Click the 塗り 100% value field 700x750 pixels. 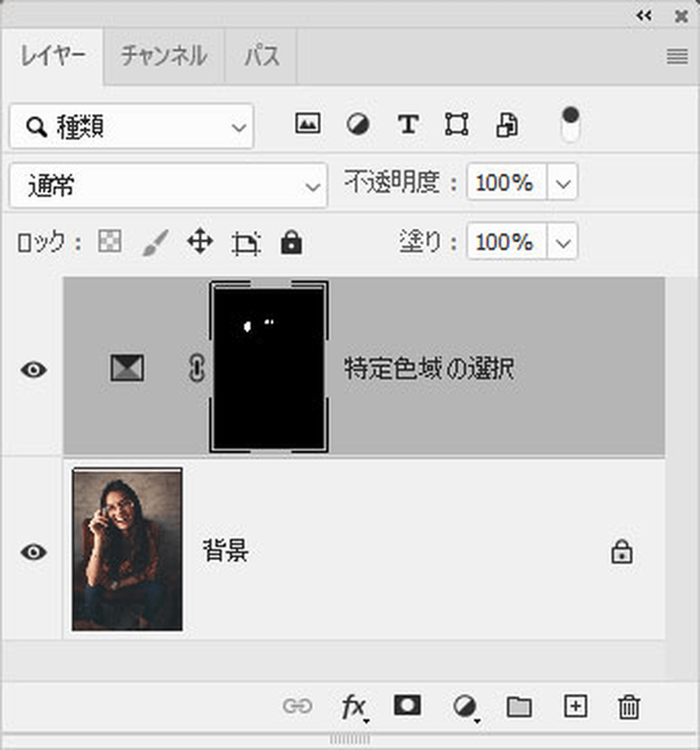pyautogui.click(x=506, y=241)
